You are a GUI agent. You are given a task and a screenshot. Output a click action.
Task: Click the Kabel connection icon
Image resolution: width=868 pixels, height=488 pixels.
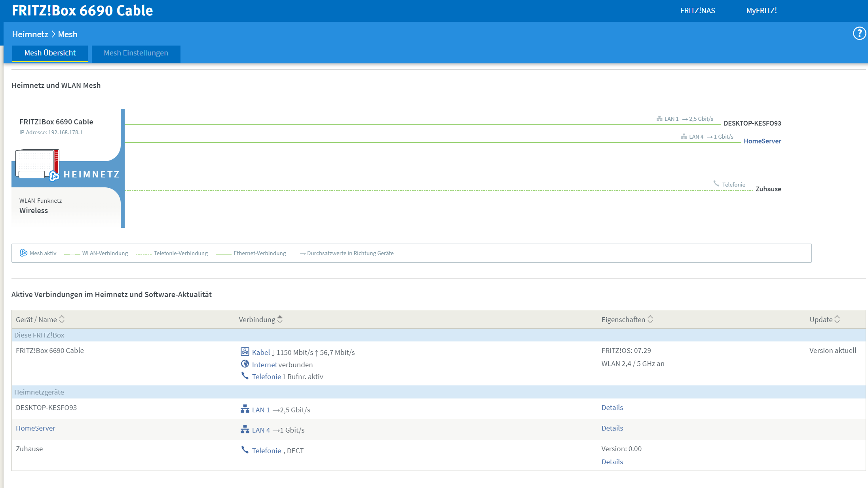[x=245, y=352]
